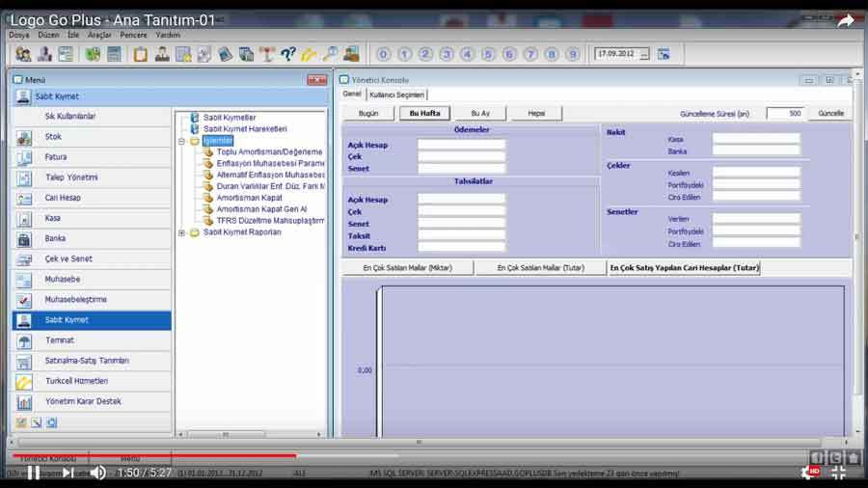This screenshot has height=488, width=868.
Task: Open the Fatura module in the menu
Action: point(92,158)
